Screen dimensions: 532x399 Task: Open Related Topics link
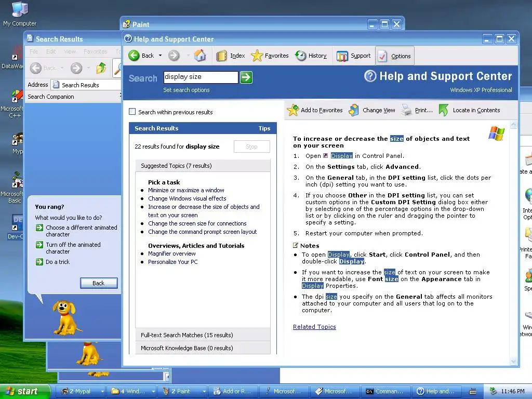point(314,327)
